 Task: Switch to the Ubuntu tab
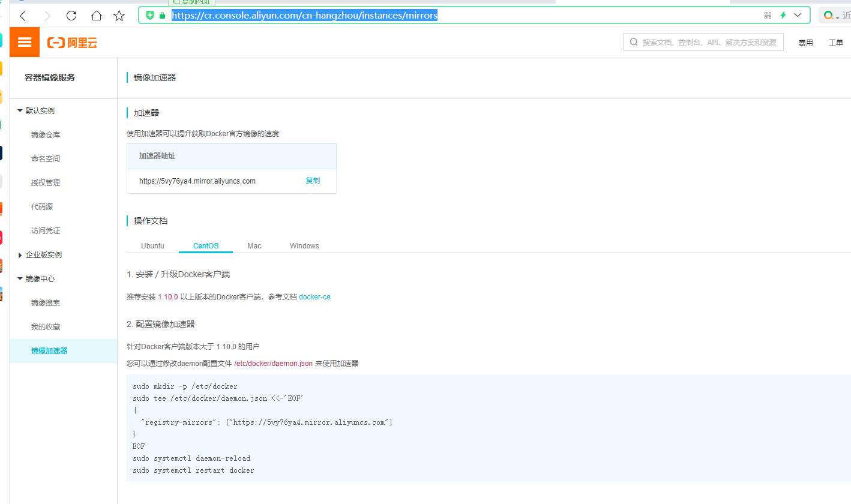coord(152,246)
